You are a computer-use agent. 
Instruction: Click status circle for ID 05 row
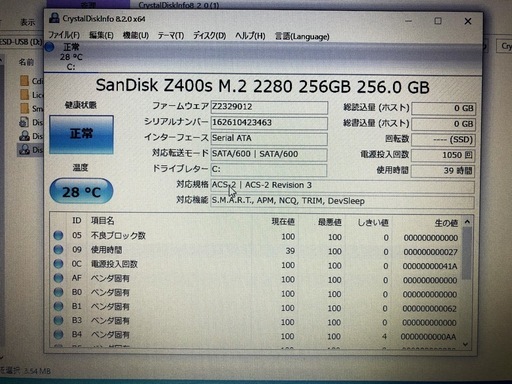point(58,235)
